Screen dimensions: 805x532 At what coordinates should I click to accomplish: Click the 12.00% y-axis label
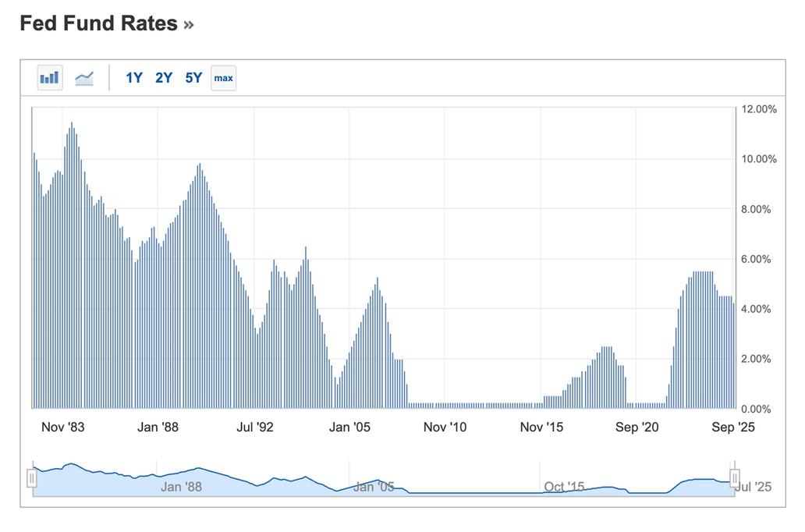coord(759,109)
